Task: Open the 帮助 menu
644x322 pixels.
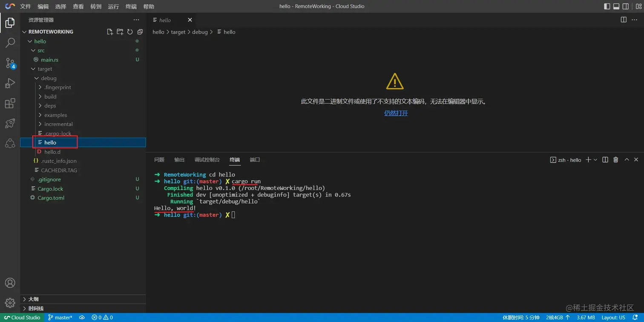Action: (x=149, y=6)
